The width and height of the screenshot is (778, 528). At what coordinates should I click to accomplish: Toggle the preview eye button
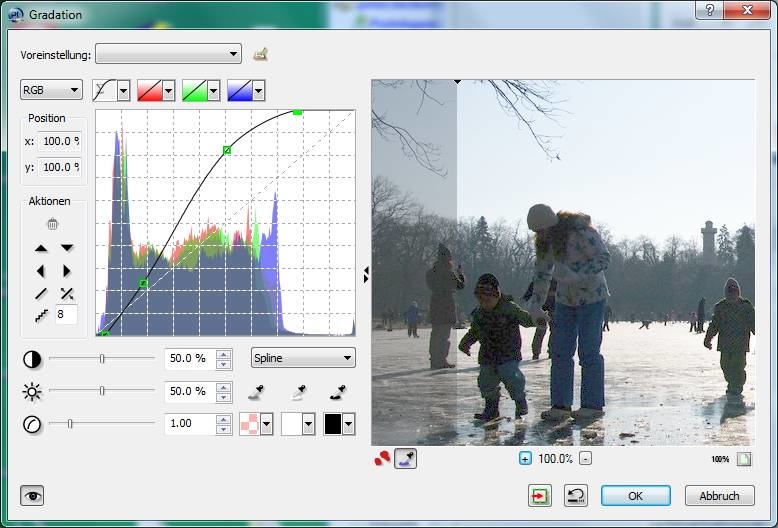point(33,496)
